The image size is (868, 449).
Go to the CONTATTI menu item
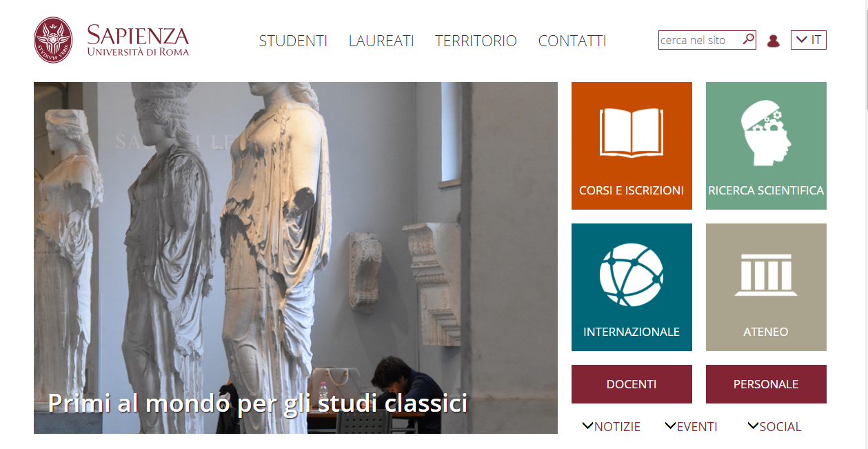572,41
